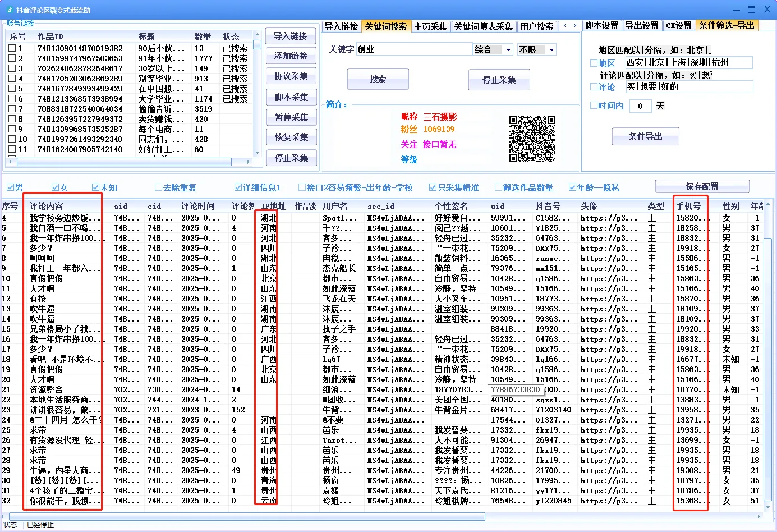The height and width of the screenshot is (532, 777).
Task: Open the 用户搜索 tab
Action: coord(536,26)
